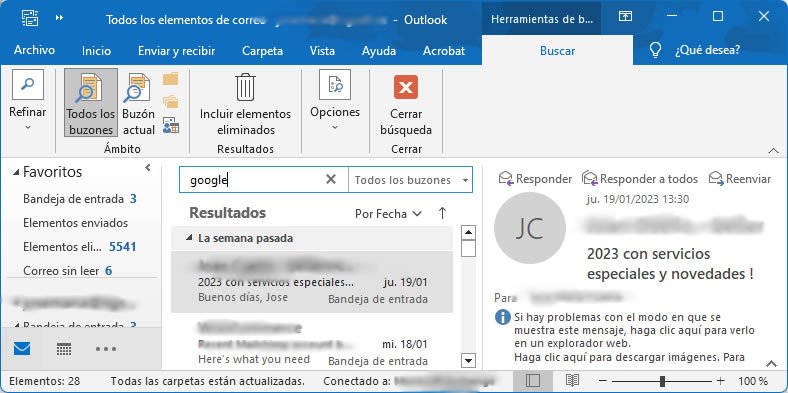Collapse the La semana pasada group

coord(189,238)
